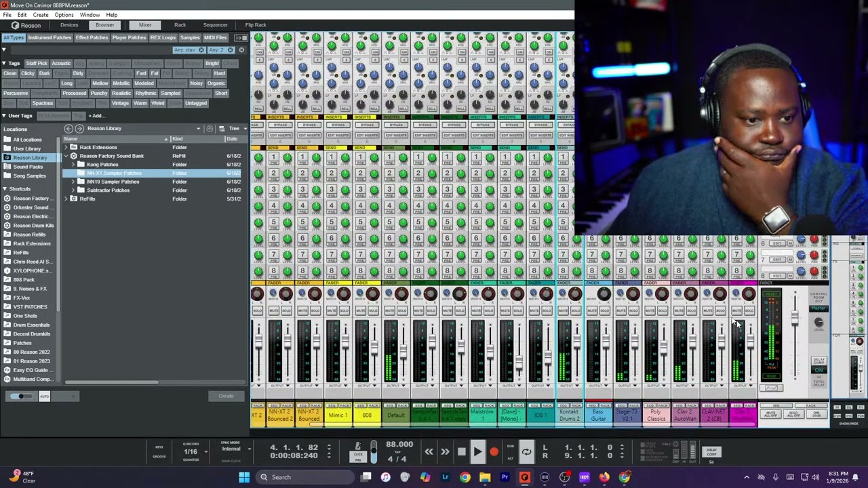Expand the Rack Extensions folder
Image resolution: width=868 pixels, height=488 pixels.
[66, 147]
